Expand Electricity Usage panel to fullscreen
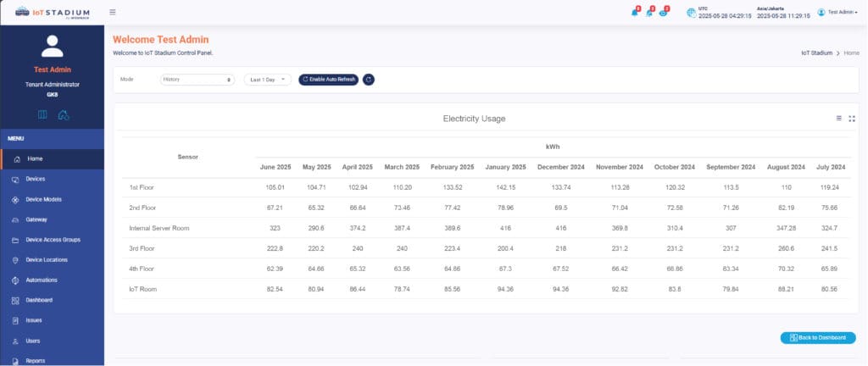868x366 pixels. 851,119
